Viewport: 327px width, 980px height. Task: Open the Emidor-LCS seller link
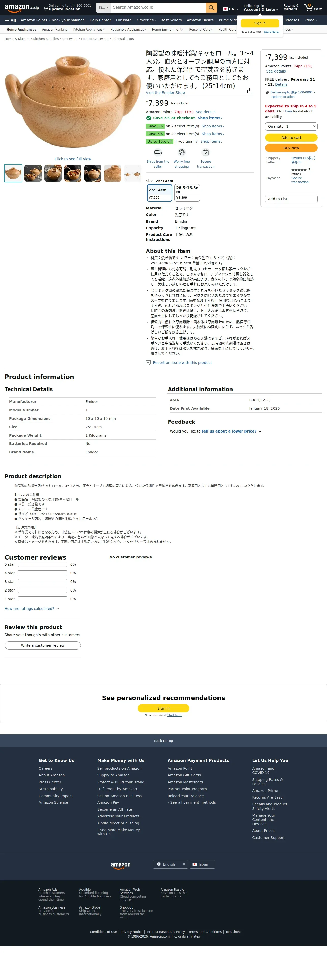[303, 160]
